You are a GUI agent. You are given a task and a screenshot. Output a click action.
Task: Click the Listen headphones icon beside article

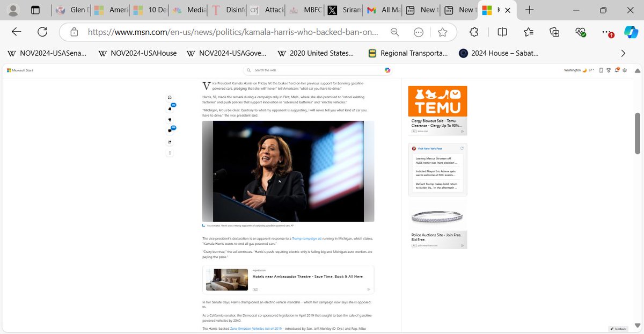(x=170, y=98)
